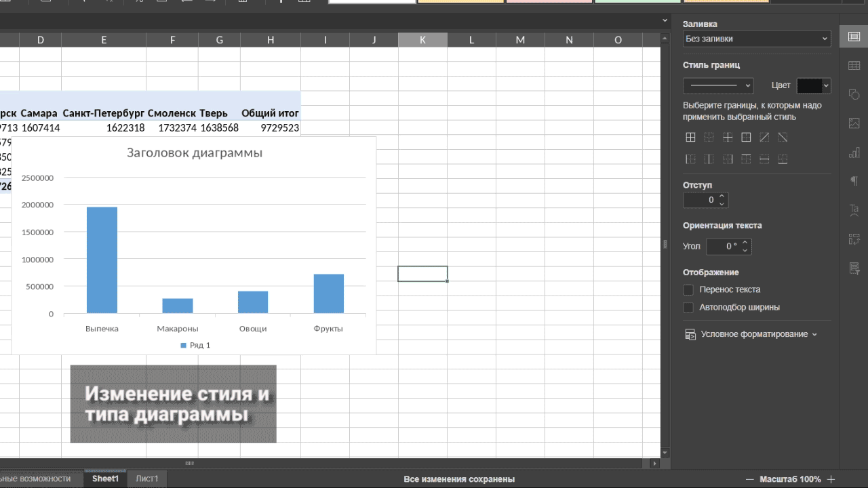Open the Text Art settings sidebar icon
The image size is (868, 488).
(x=854, y=210)
